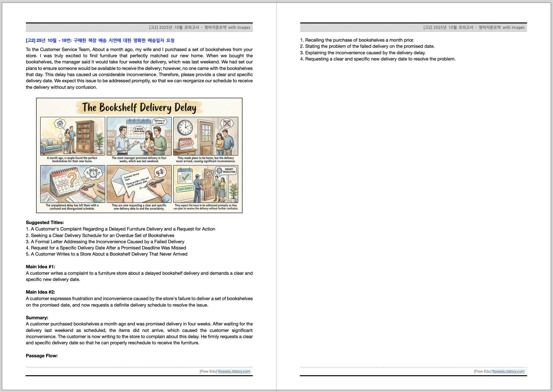The width and height of the screenshot is (553, 392).
Task: Click the comic panel captioned 'The unexplained delay'
Action: (73, 184)
